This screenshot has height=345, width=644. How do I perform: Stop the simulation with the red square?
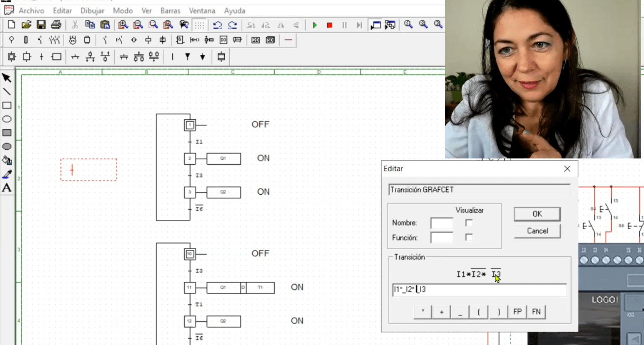(x=330, y=25)
